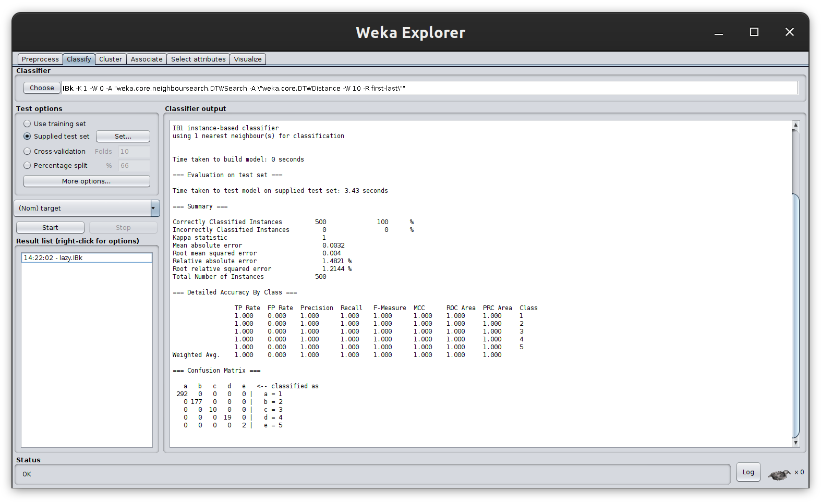The image size is (821, 504).
Task: Select result 14:22:02 - lazy.IBk
Action: click(x=87, y=257)
